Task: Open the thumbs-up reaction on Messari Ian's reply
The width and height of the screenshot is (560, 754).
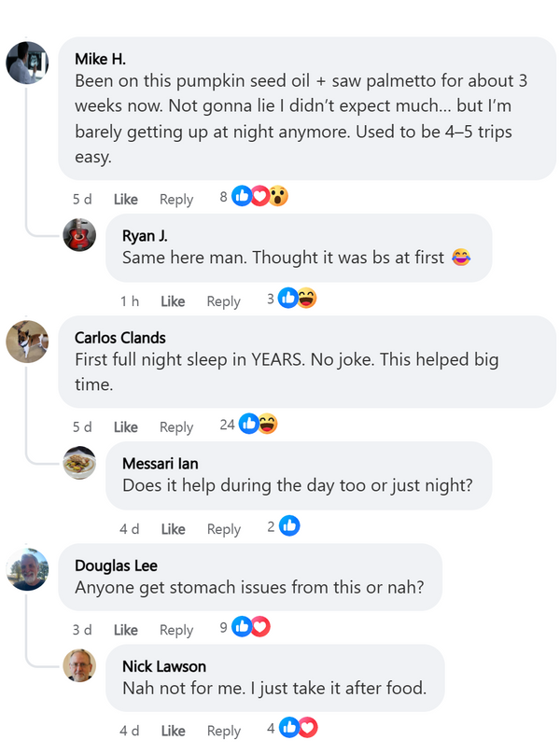Action: [289, 526]
